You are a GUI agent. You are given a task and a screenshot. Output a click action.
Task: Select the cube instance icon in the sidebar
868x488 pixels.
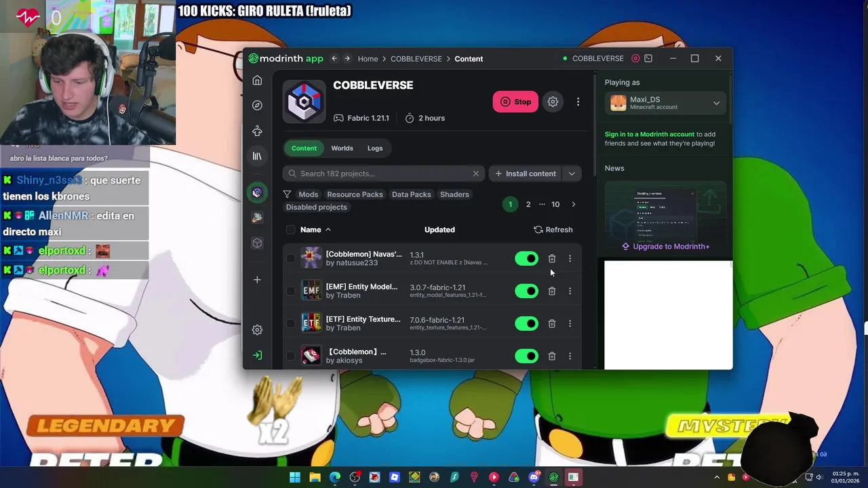tap(257, 243)
